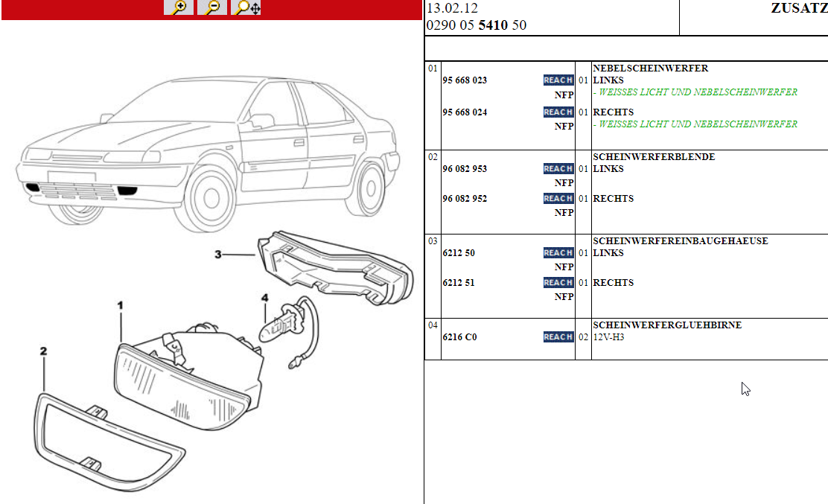Image resolution: width=828 pixels, height=504 pixels.
Task: Click diagram callout number 1
Action: pyautogui.click(x=120, y=305)
